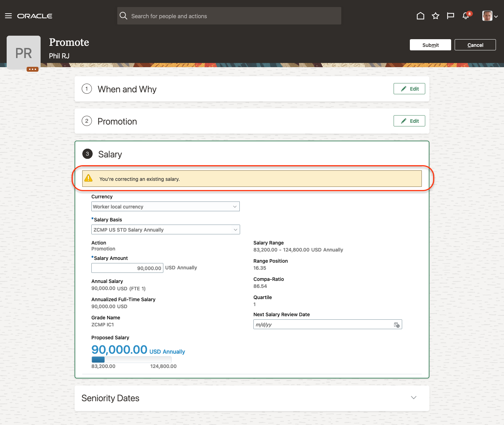504x425 pixels.
Task: Click the warning icon in salary message
Action: click(89, 178)
